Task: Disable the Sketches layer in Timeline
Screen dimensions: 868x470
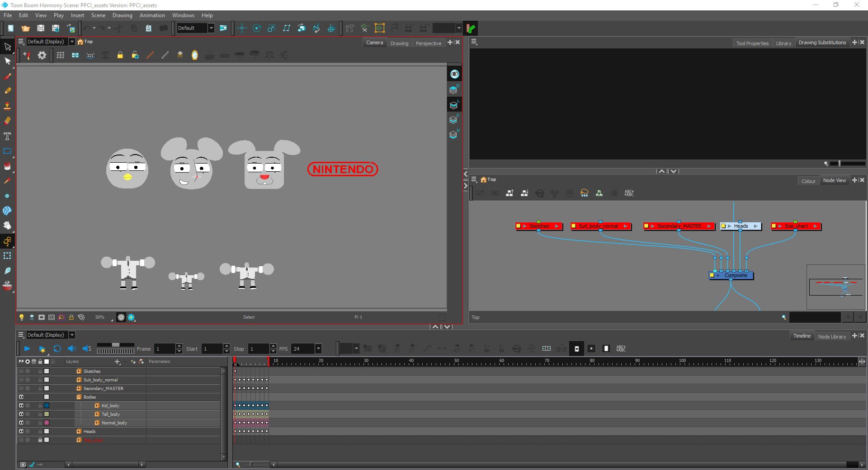Action: tap(21, 371)
